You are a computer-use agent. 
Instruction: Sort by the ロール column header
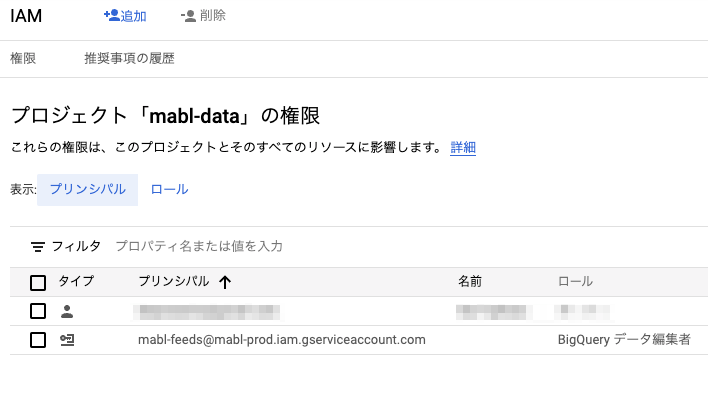tap(575, 282)
